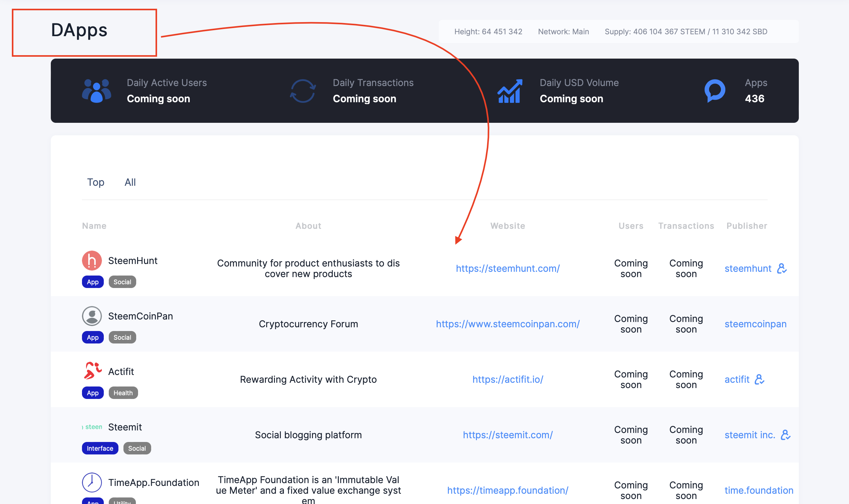Click the Social tag under SteemHunt

(122, 281)
